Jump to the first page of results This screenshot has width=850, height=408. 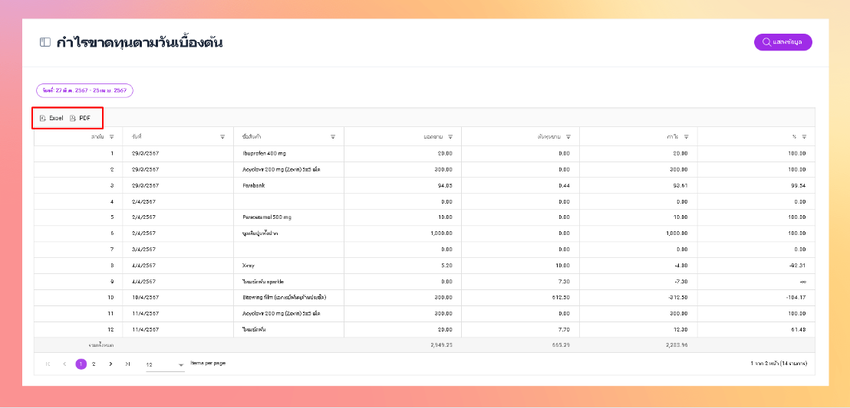tap(48, 364)
